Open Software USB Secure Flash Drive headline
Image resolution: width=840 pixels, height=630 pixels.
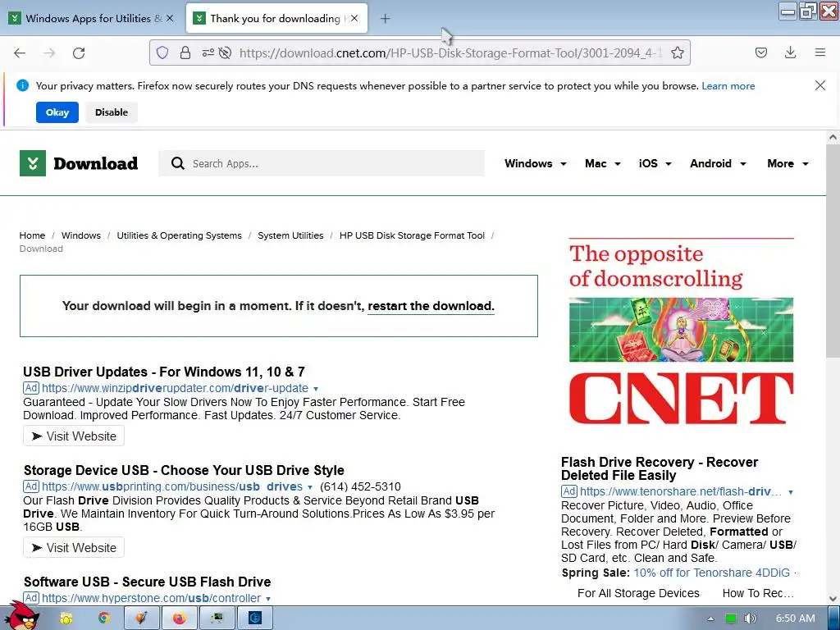click(x=148, y=582)
